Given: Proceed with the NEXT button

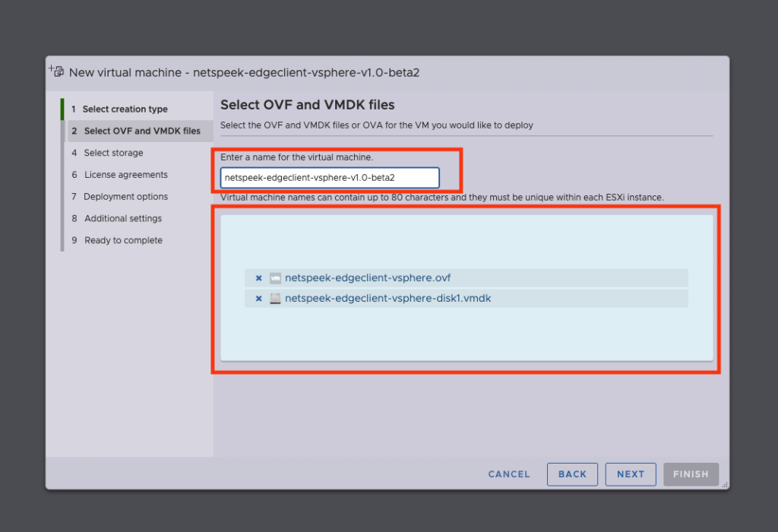Looking at the screenshot, I should coord(631,474).
